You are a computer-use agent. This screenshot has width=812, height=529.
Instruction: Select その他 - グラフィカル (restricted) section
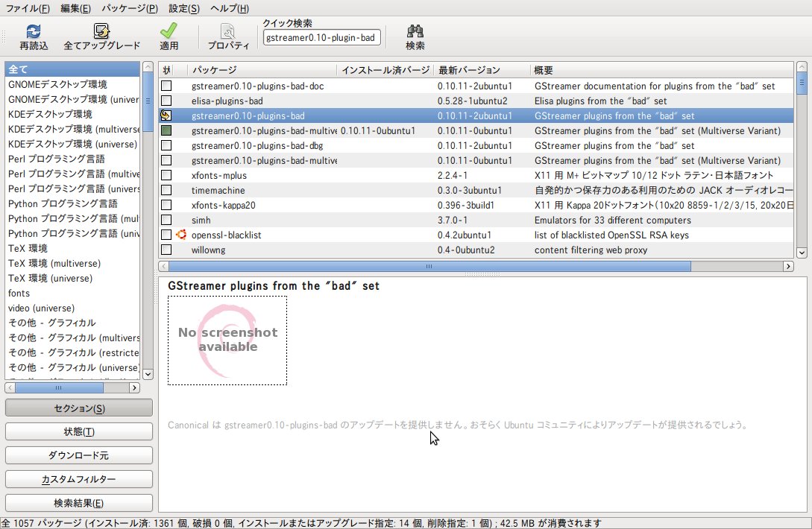pyautogui.click(x=72, y=353)
